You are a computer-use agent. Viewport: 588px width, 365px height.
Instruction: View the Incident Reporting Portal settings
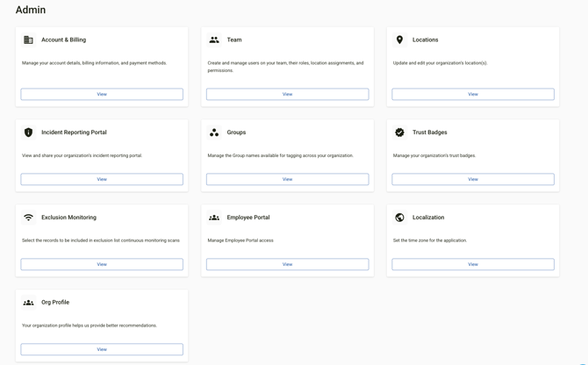point(102,179)
